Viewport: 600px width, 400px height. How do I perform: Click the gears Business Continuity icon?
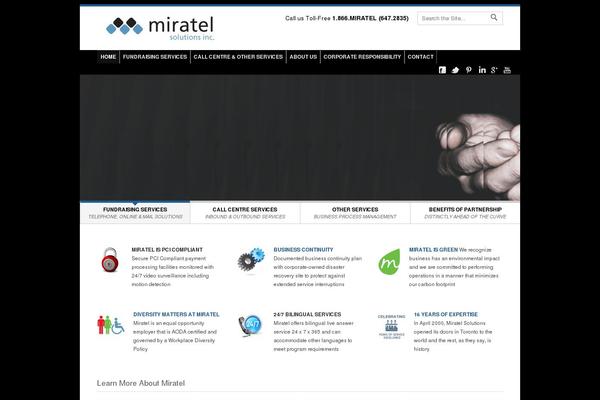pos(251,260)
